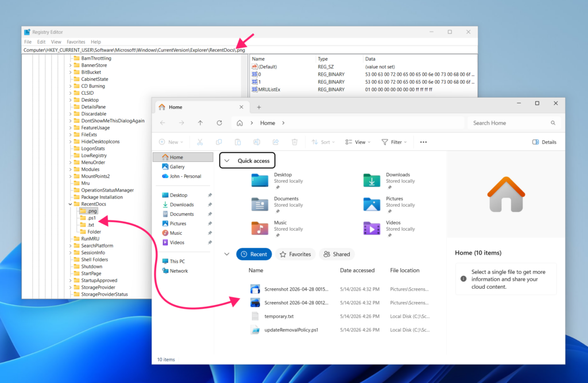The height and width of the screenshot is (383, 588).
Task: Collapse RecentDocs key in Registry Editor
Action: click(x=70, y=204)
